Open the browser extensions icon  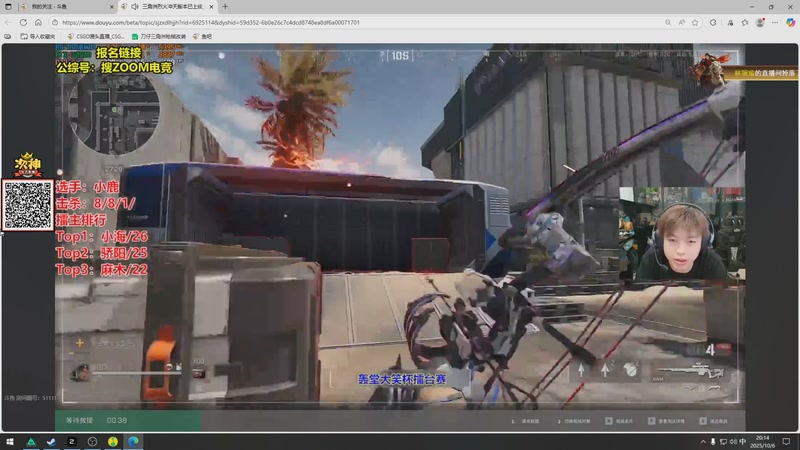tap(731, 22)
